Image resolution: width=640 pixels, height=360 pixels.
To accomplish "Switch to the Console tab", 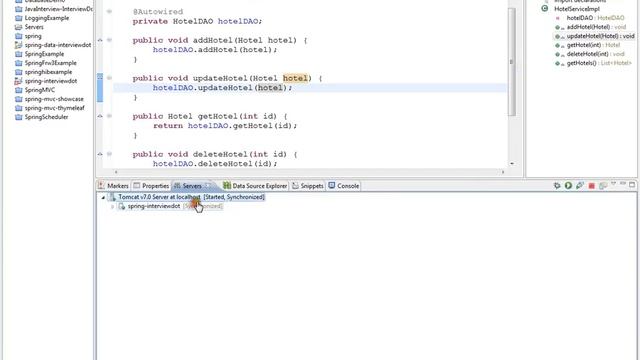I will [344, 186].
